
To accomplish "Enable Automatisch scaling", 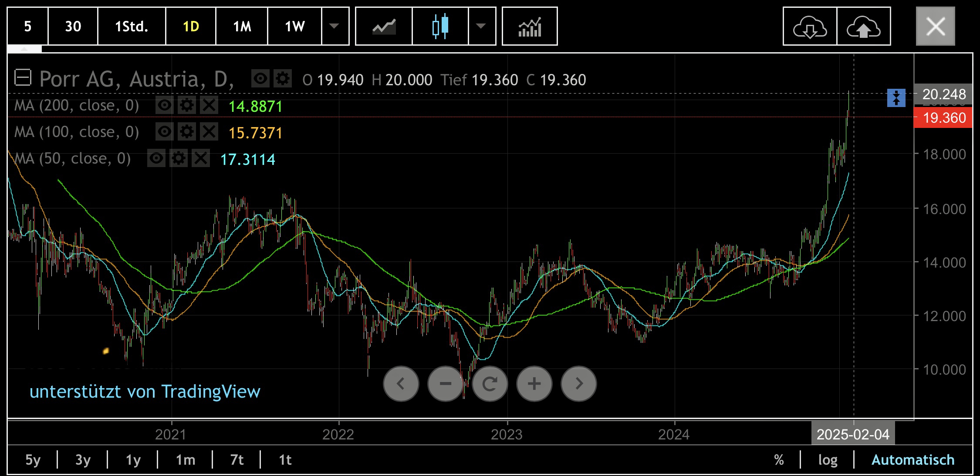I will click(913, 460).
